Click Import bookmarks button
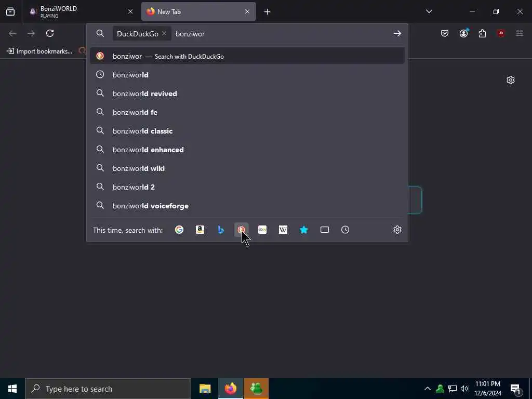 click(x=39, y=51)
